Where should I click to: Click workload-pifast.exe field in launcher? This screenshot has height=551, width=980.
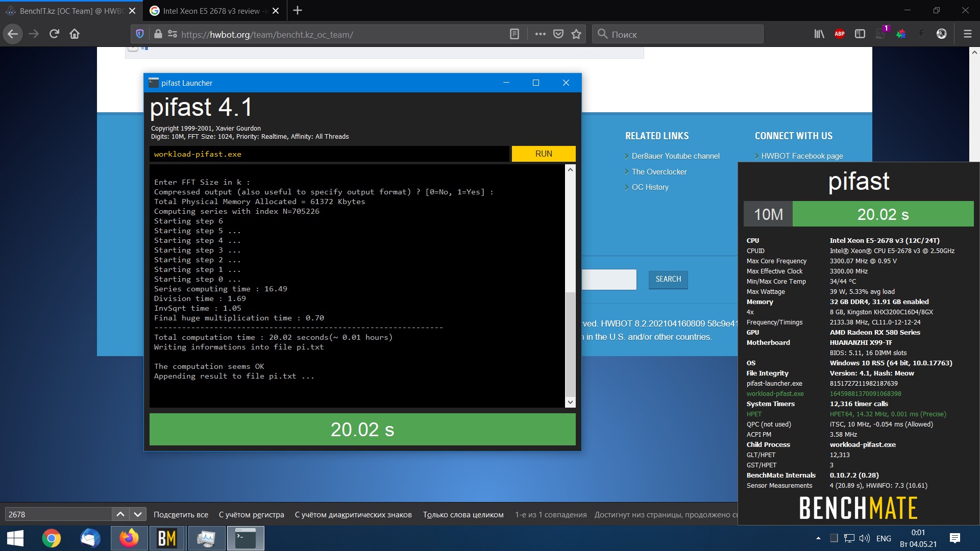click(x=329, y=154)
